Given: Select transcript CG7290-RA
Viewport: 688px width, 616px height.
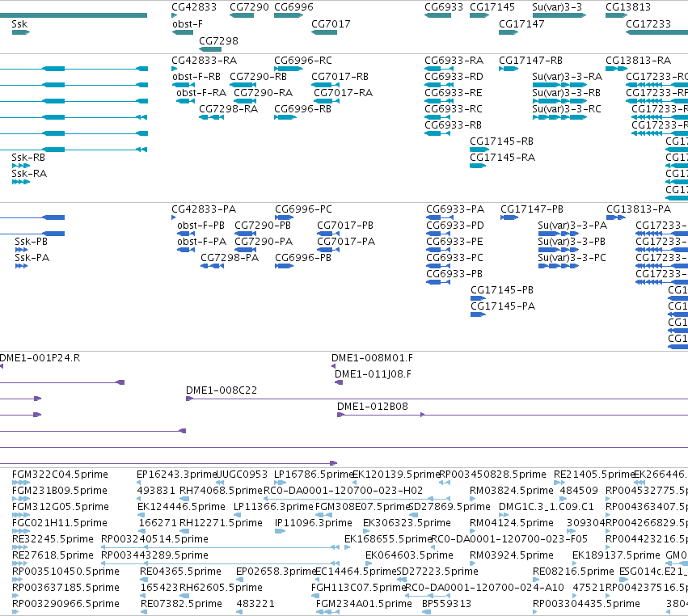Looking at the screenshot, I should (x=245, y=101).
